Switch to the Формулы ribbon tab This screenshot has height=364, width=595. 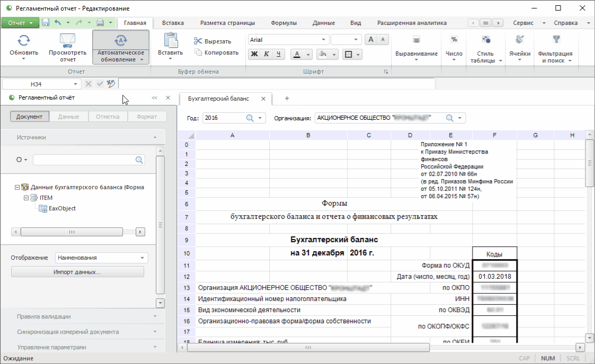click(x=283, y=23)
